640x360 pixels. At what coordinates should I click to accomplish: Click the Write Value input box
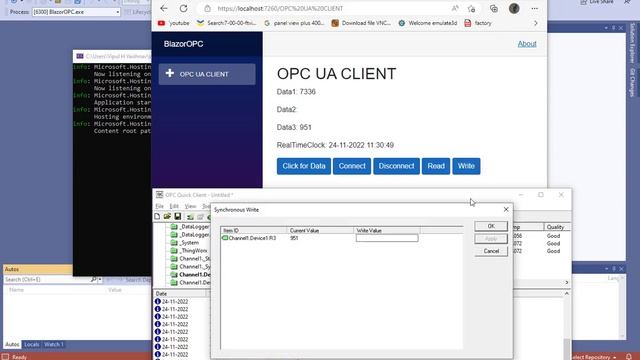coord(387,238)
